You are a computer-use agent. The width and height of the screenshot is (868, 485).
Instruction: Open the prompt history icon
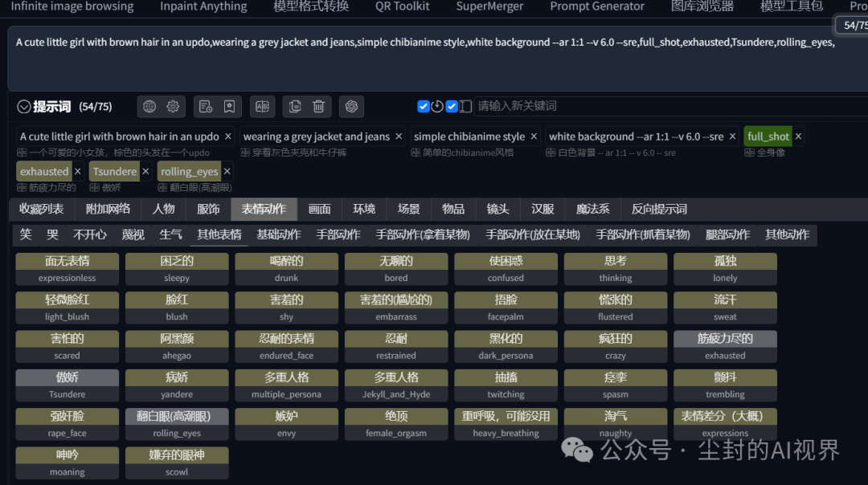[x=206, y=106]
